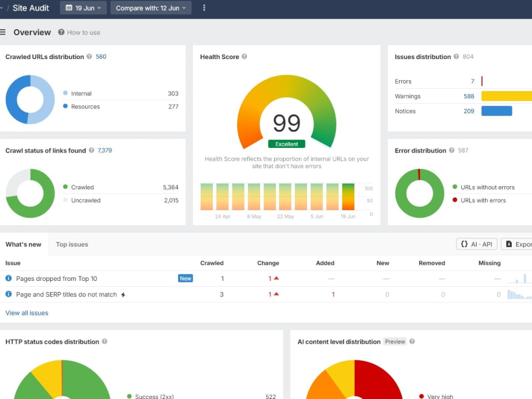Expand the breadcrumb chevron before Site Audit
The width and height of the screenshot is (532, 399).
(2, 8)
